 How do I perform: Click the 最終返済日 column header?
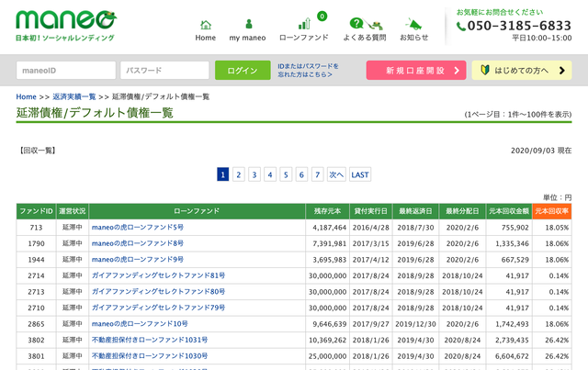tap(415, 211)
